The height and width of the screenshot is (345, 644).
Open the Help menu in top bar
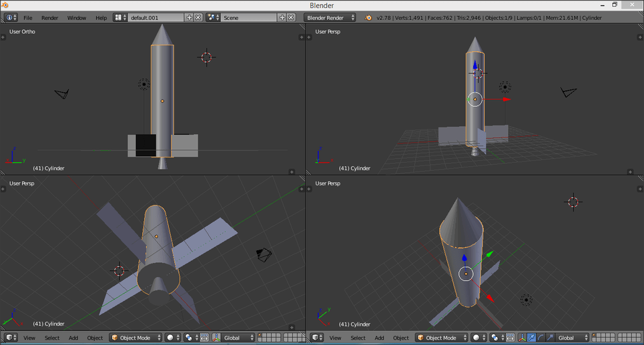(x=101, y=17)
